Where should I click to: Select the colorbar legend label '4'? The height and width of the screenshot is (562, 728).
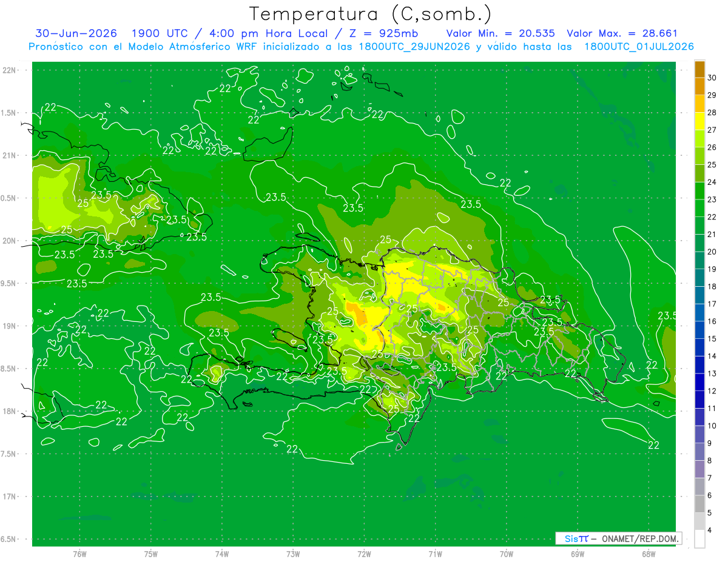(x=710, y=530)
